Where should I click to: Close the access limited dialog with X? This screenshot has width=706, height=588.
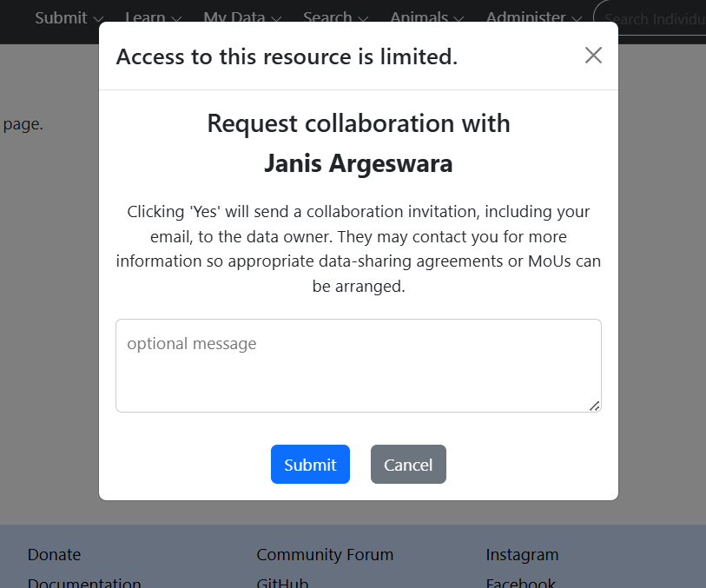point(593,56)
